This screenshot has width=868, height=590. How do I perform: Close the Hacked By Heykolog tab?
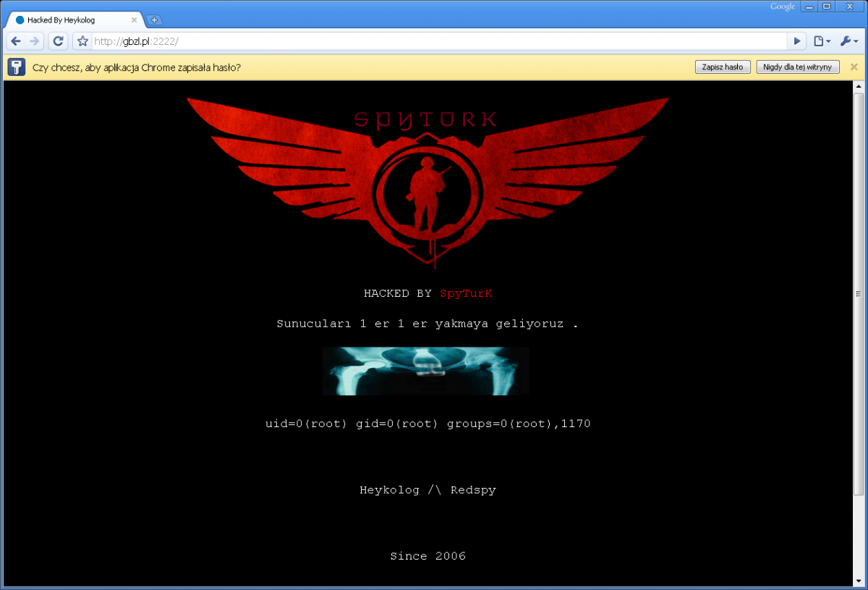134,20
